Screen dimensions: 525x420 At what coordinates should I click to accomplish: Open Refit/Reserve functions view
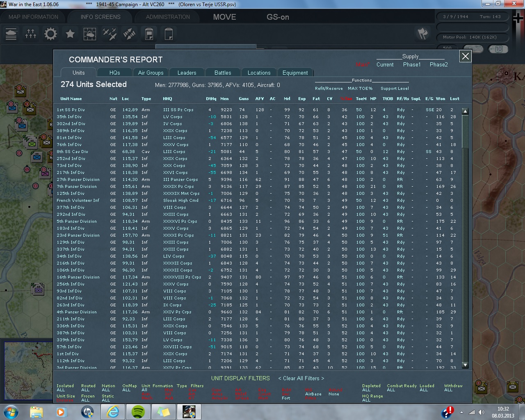(329, 88)
